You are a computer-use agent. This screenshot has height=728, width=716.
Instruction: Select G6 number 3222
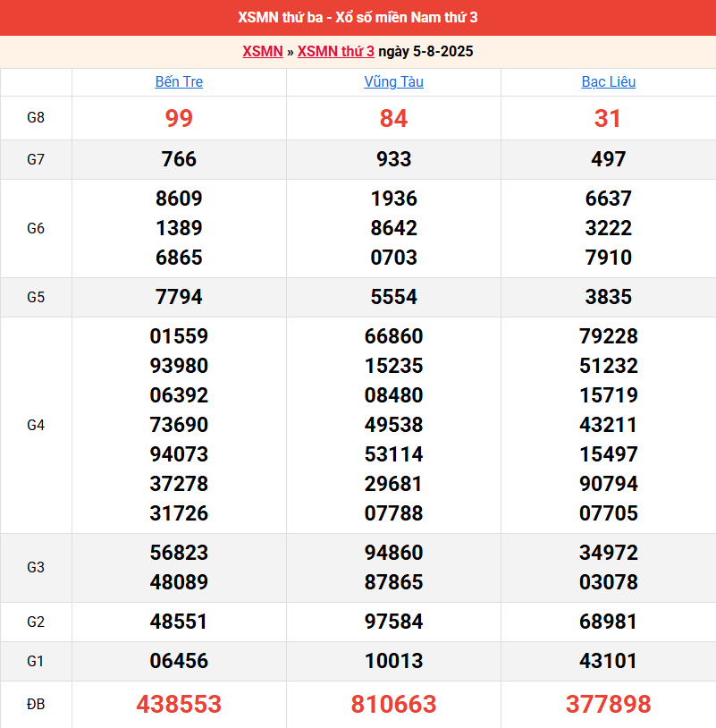(x=609, y=228)
